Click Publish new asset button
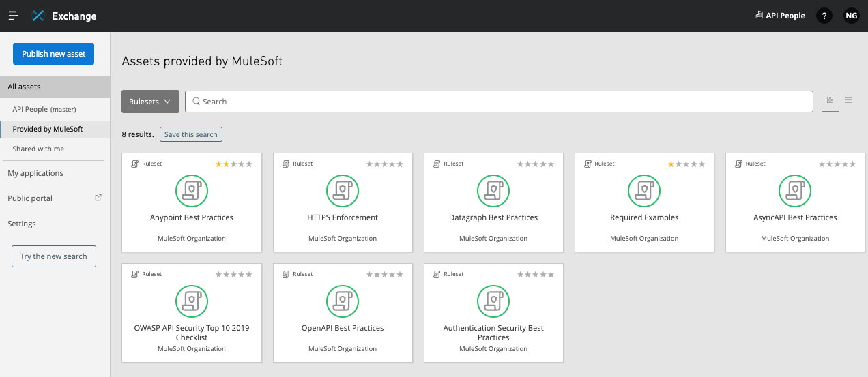Screen dimensions: 868x377 (x=53, y=54)
